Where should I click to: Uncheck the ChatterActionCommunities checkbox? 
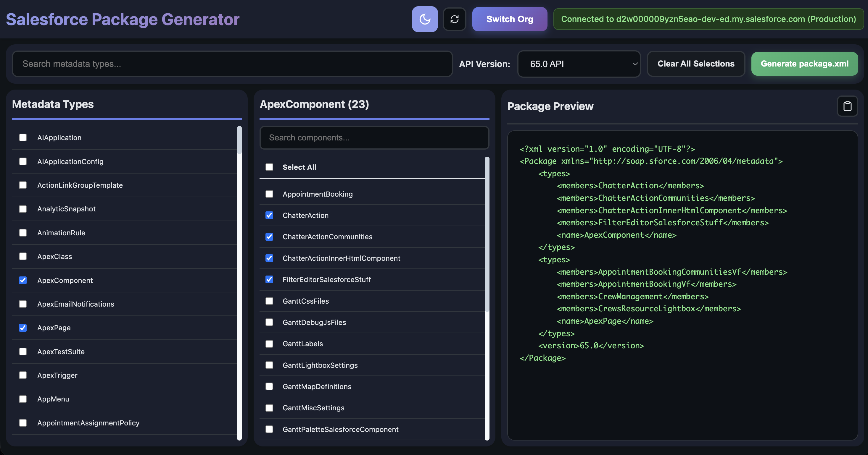(269, 237)
